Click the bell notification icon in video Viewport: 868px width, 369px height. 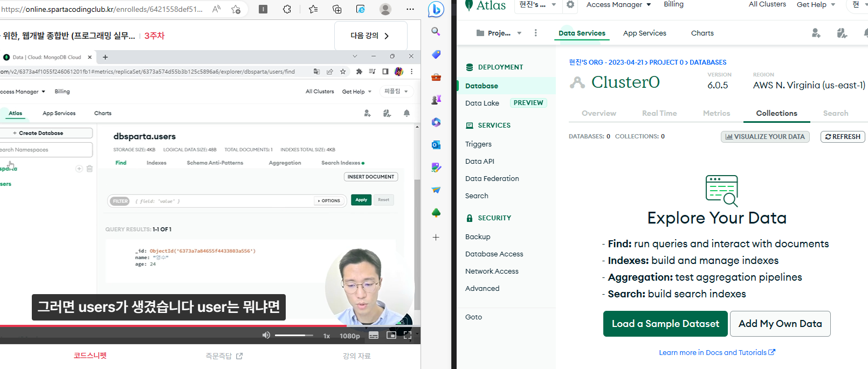click(407, 113)
